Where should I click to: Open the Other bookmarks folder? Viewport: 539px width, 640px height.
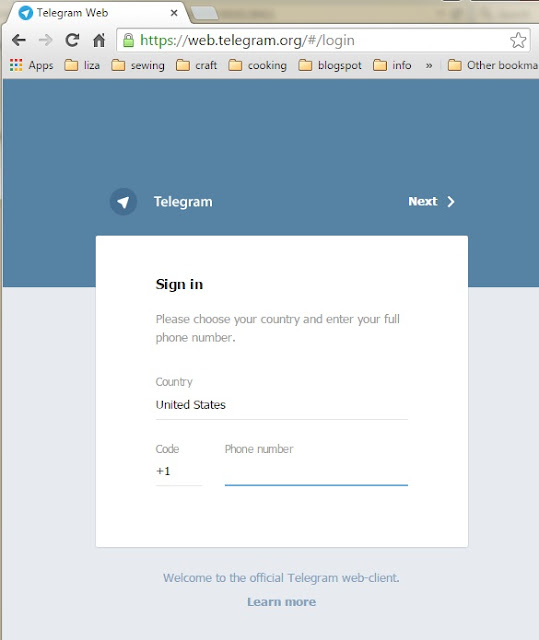pos(492,65)
